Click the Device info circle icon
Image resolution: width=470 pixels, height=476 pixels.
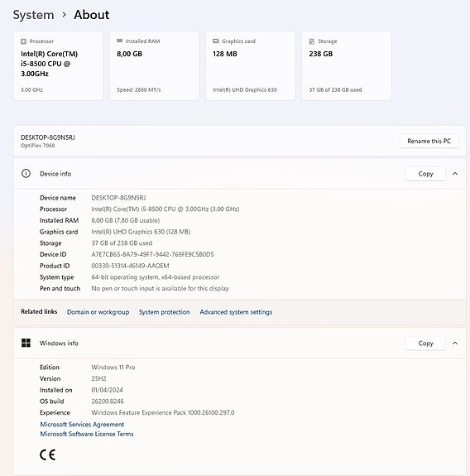click(x=26, y=173)
